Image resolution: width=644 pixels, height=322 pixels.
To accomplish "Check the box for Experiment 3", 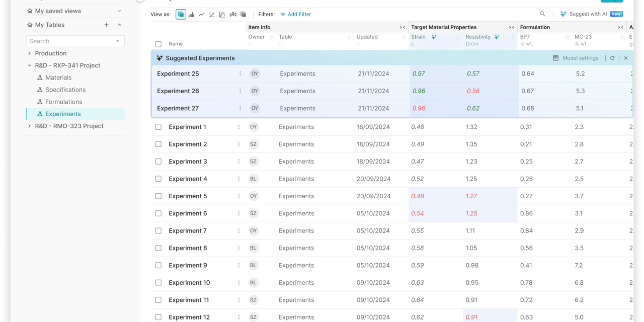I will click(x=158, y=162).
